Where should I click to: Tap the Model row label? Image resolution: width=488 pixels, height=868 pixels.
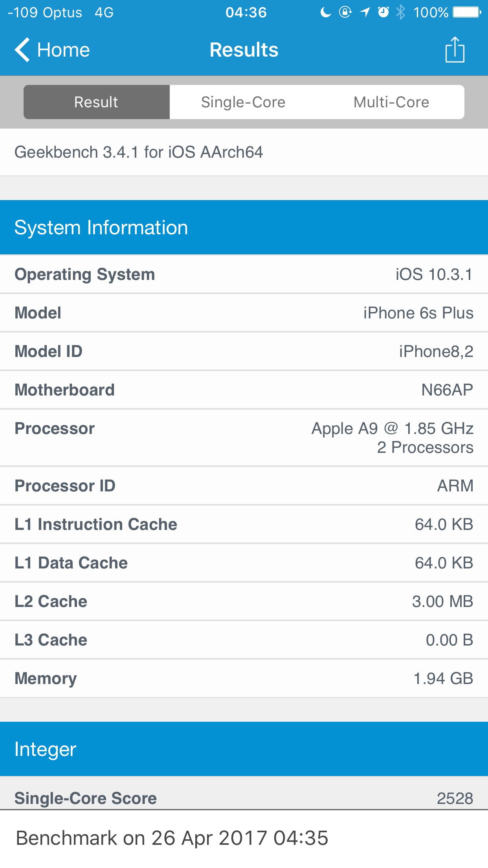click(38, 313)
